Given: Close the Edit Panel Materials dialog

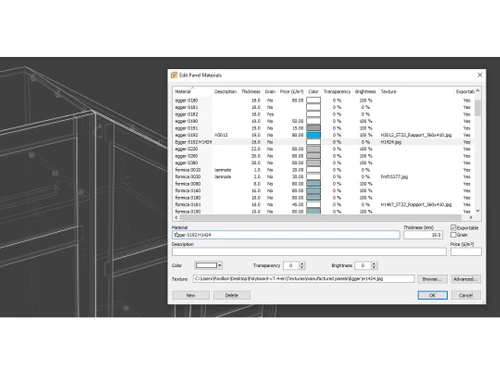Looking at the screenshot, I should [x=480, y=75].
